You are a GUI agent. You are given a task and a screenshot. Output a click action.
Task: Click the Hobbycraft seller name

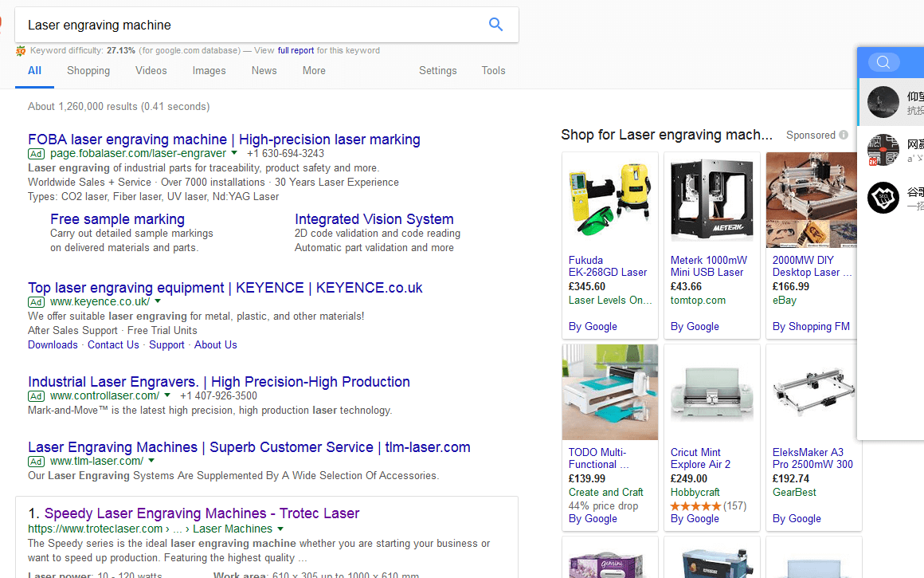pyautogui.click(x=695, y=493)
